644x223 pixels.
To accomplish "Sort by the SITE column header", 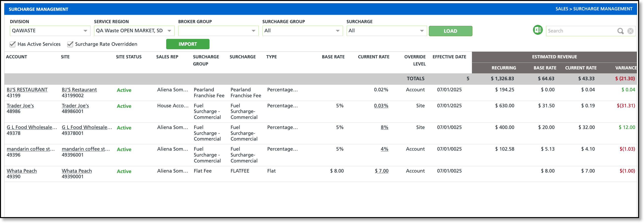I will click(65, 57).
